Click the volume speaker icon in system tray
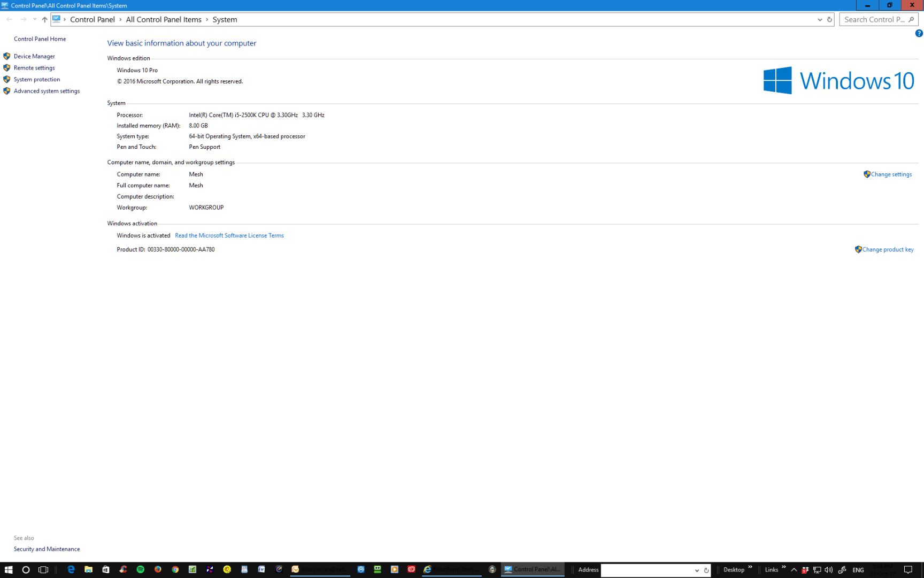This screenshot has width=924, height=578. pos(828,571)
